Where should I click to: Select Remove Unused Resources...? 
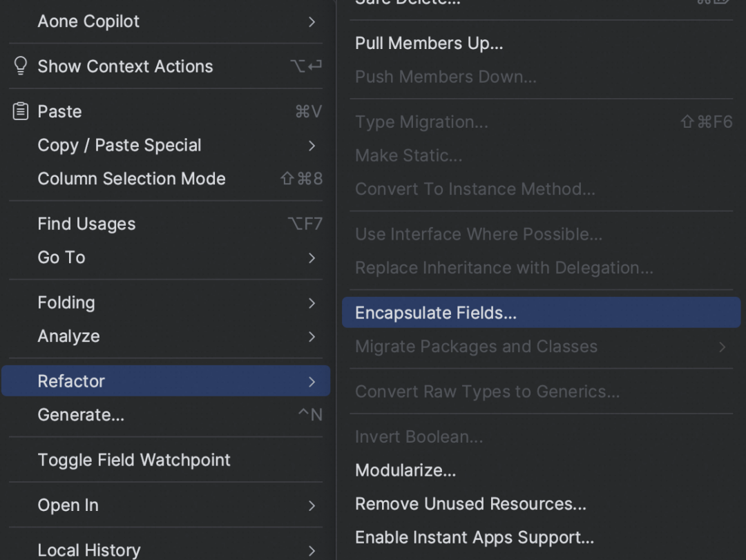click(542, 504)
